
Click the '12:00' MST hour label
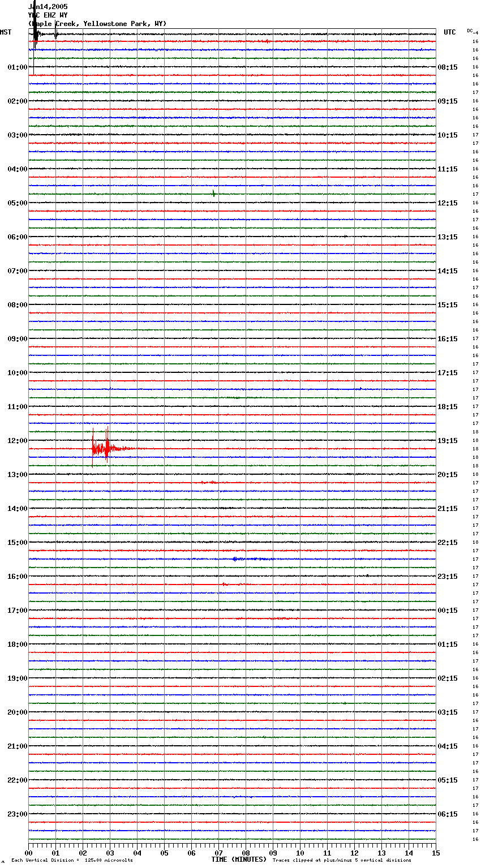[x=18, y=441]
